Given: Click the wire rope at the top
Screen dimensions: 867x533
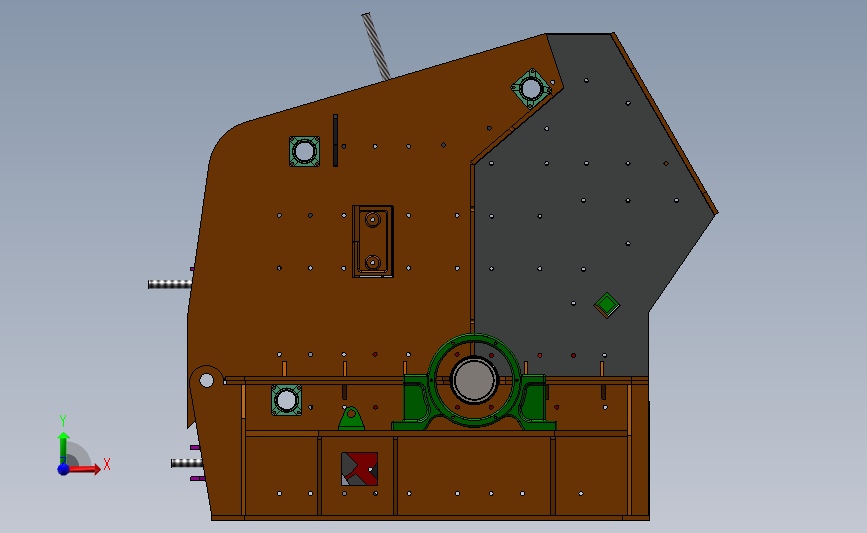Looking at the screenshot, I should (x=376, y=46).
